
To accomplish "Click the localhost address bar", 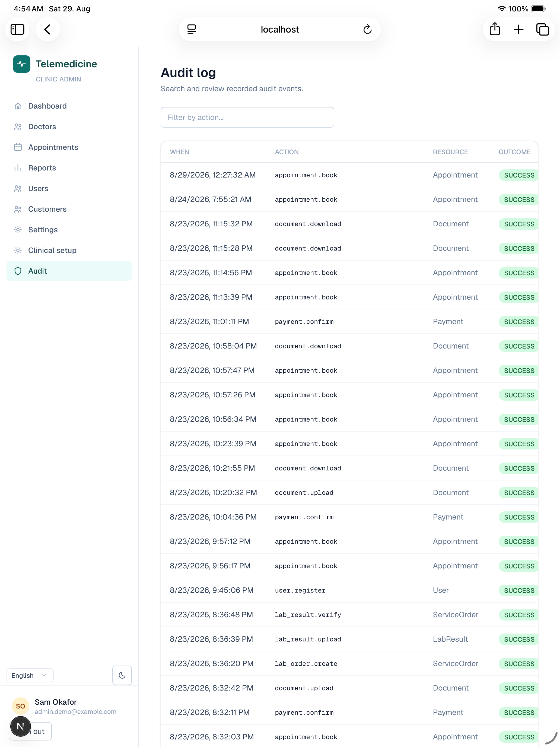I will (279, 29).
